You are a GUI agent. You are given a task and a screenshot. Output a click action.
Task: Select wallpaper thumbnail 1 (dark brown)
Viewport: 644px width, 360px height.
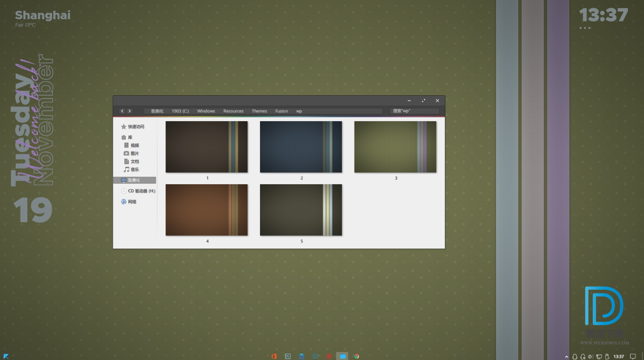coord(207,147)
